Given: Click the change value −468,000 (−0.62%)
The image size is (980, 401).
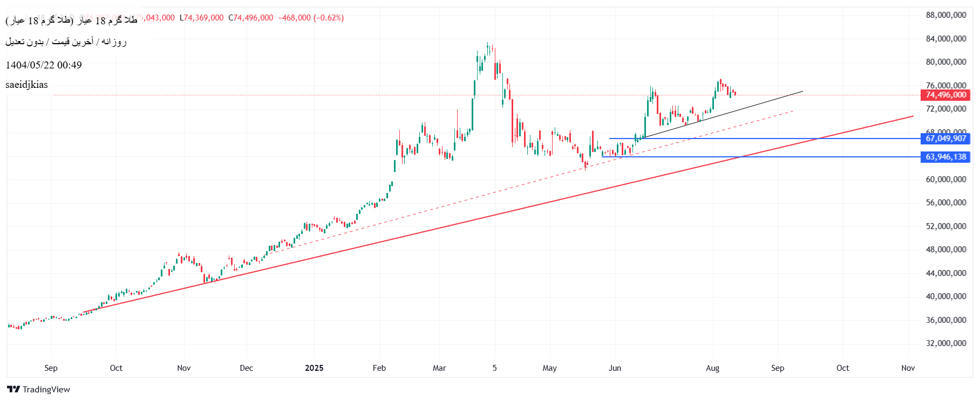Looking at the screenshot, I should [x=311, y=18].
